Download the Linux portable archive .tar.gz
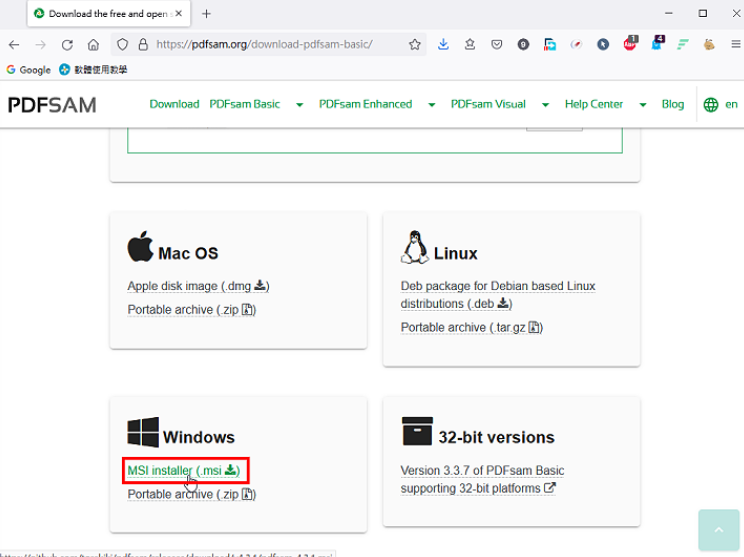The image size is (744, 557). (x=472, y=327)
